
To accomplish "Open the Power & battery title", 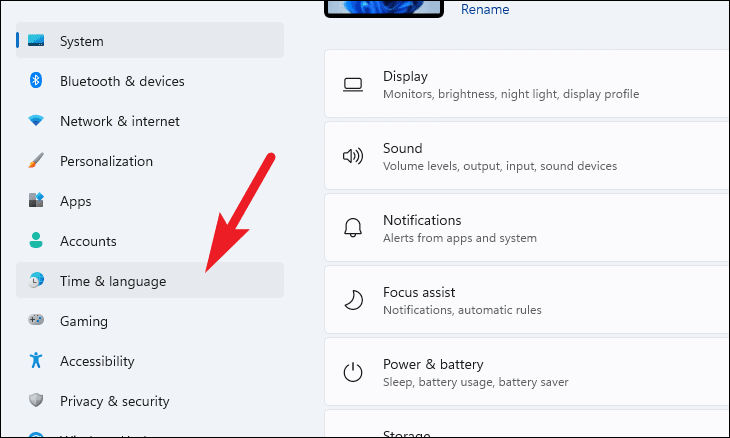I will 433,364.
